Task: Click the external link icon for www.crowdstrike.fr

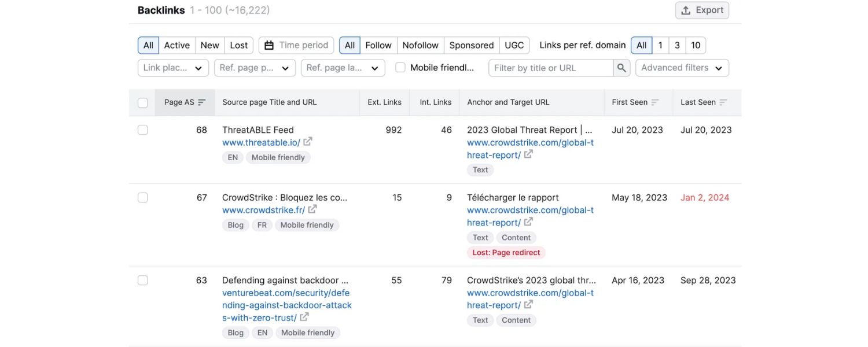Action: coord(312,209)
